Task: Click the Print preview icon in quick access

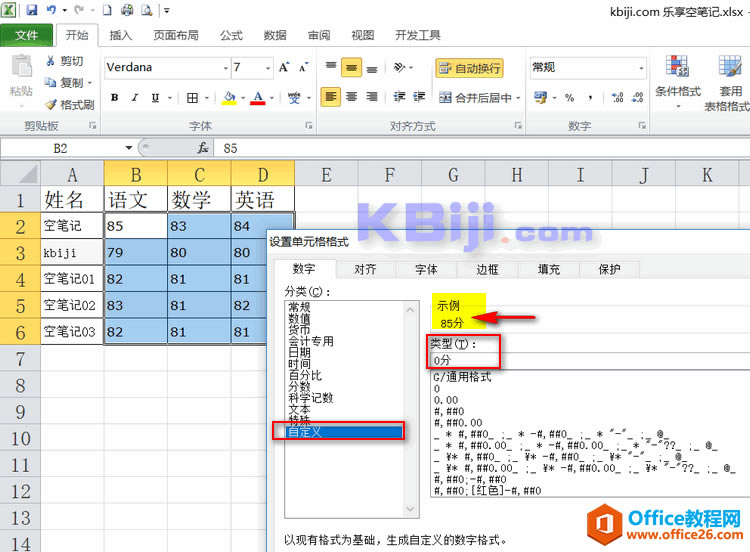Action: 146,10
